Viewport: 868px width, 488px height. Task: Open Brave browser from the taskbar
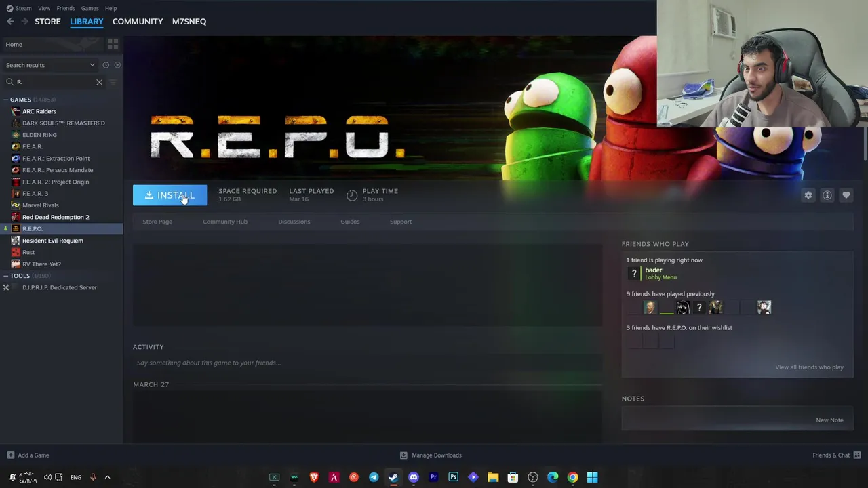(x=314, y=477)
